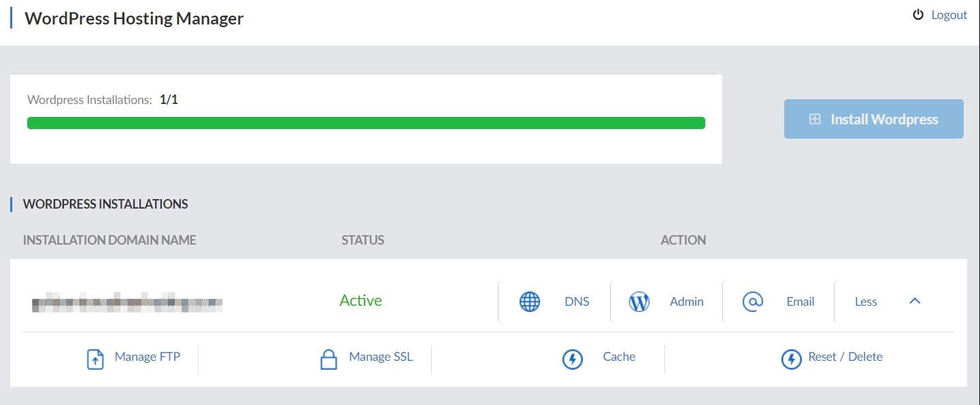
Task: Click the WordPress logo Admin icon
Action: (x=639, y=302)
